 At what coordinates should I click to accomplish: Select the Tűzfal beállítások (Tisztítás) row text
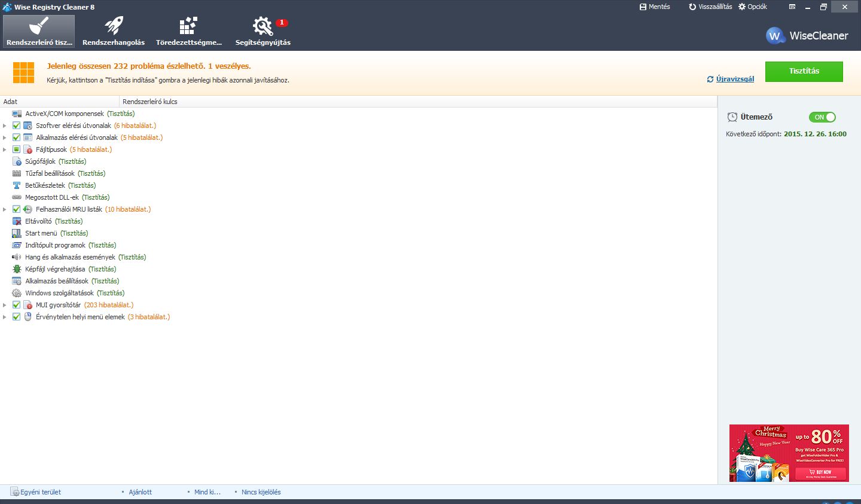65,173
